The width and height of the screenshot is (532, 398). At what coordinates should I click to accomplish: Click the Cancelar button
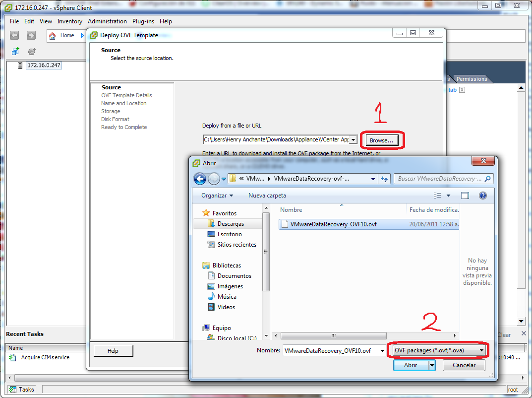(463, 365)
